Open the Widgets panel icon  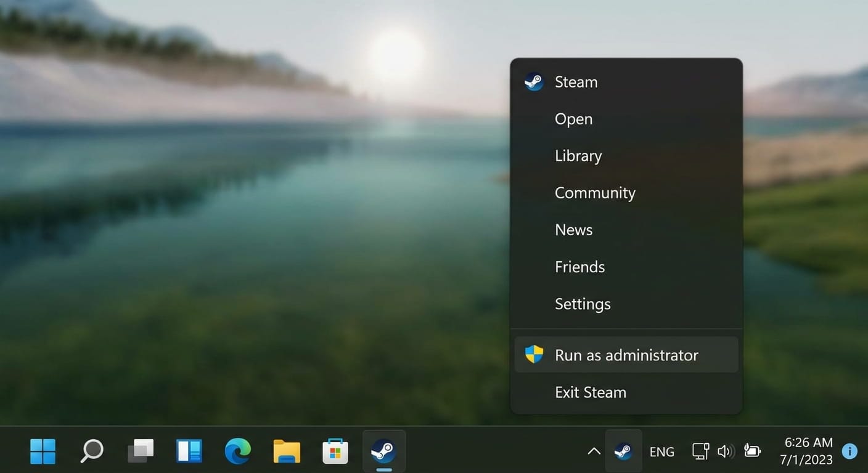[x=189, y=451]
